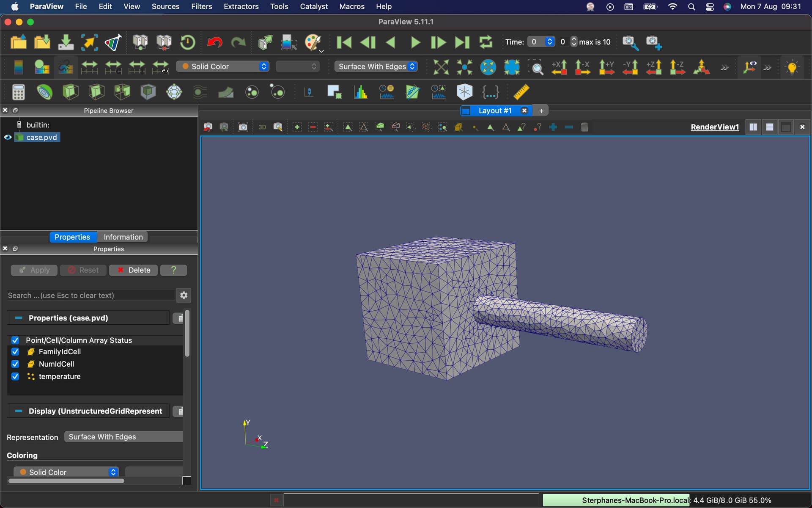The width and height of the screenshot is (812, 508).
Task: Click the Delete button
Action: [x=133, y=270]
